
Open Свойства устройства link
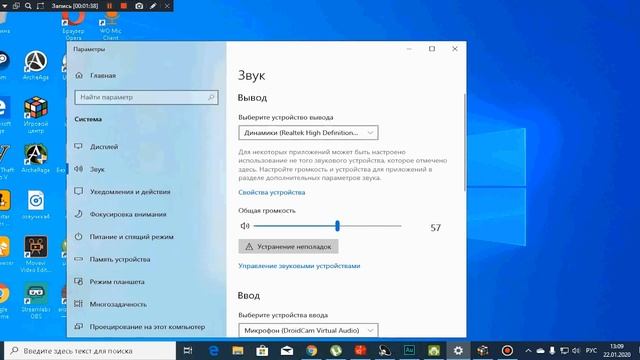271,192
